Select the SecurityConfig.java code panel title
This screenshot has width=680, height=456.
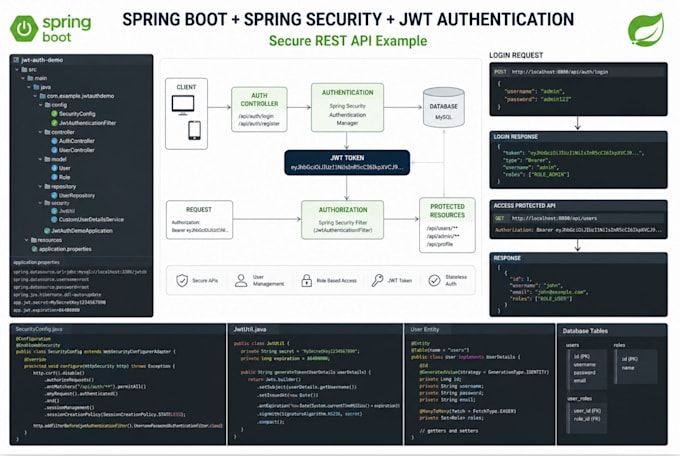pos(39,329)
